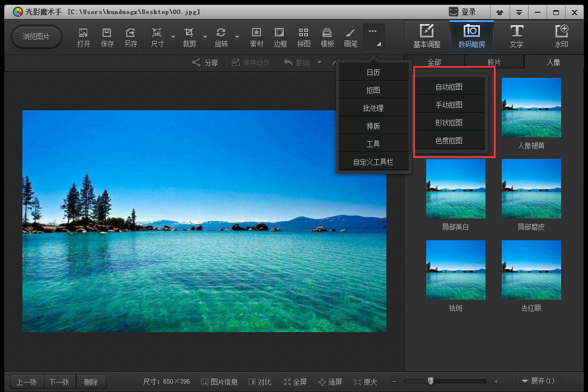Toggle the 对比 (Compare) view

point(260,382)
